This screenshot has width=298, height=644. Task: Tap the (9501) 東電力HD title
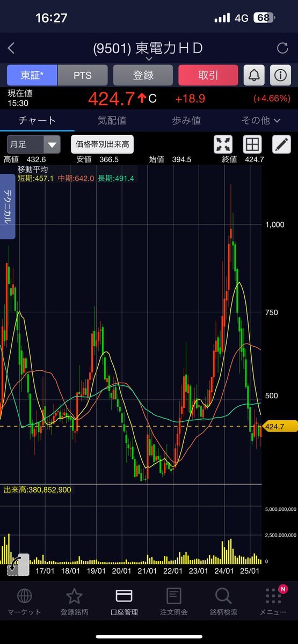pos(148,48)
